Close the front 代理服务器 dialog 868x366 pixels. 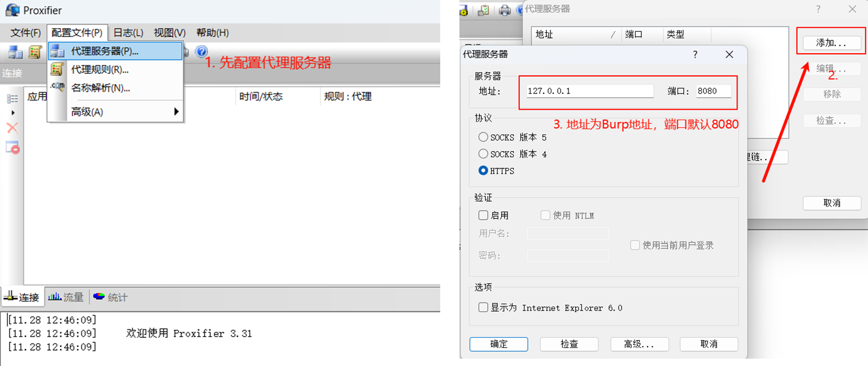pos(730,54)
